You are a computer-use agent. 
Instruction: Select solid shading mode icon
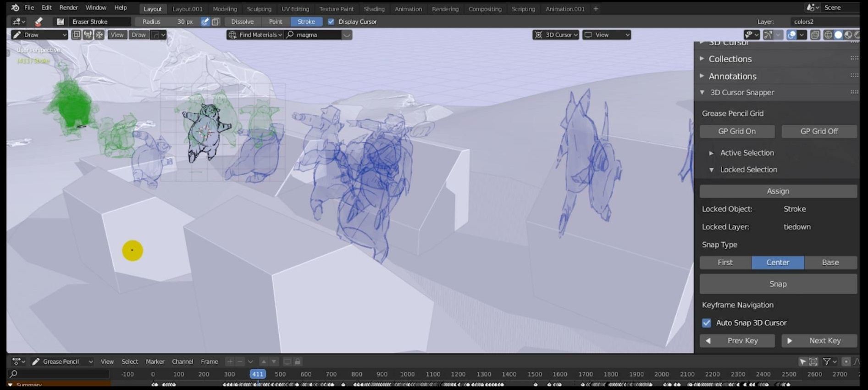coord(838,35)
